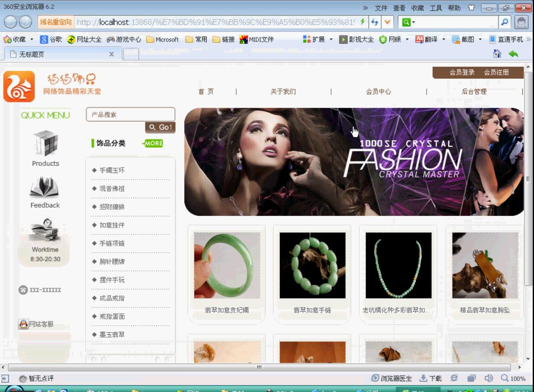Go forward with the browser forward arrow
534x392 pixels.
point(26,22)
